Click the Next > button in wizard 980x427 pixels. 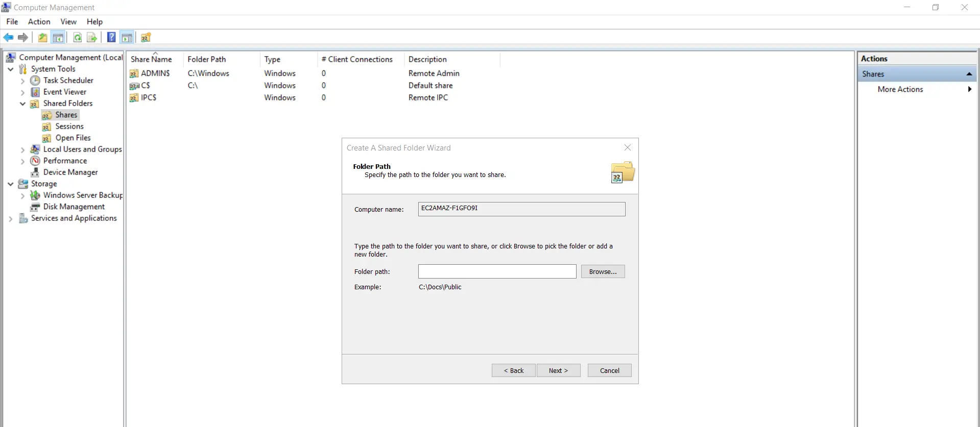pyautogui.click(x=558, y=370)
